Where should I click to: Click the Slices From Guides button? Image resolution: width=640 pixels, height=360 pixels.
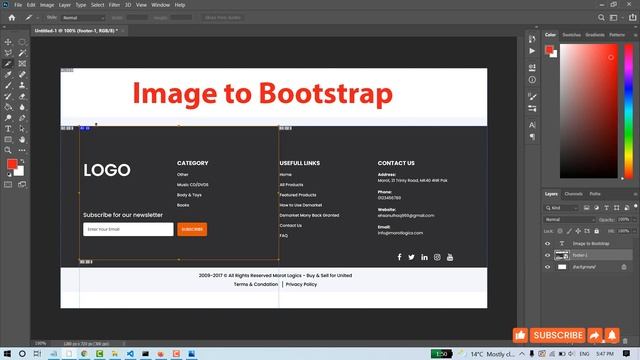(x=222, y=18)
